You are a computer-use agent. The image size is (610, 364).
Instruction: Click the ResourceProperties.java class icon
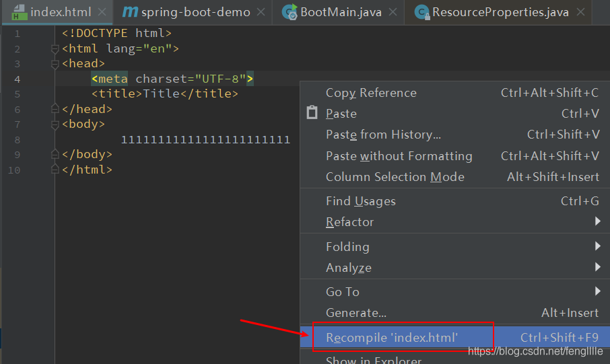[422, 12]
